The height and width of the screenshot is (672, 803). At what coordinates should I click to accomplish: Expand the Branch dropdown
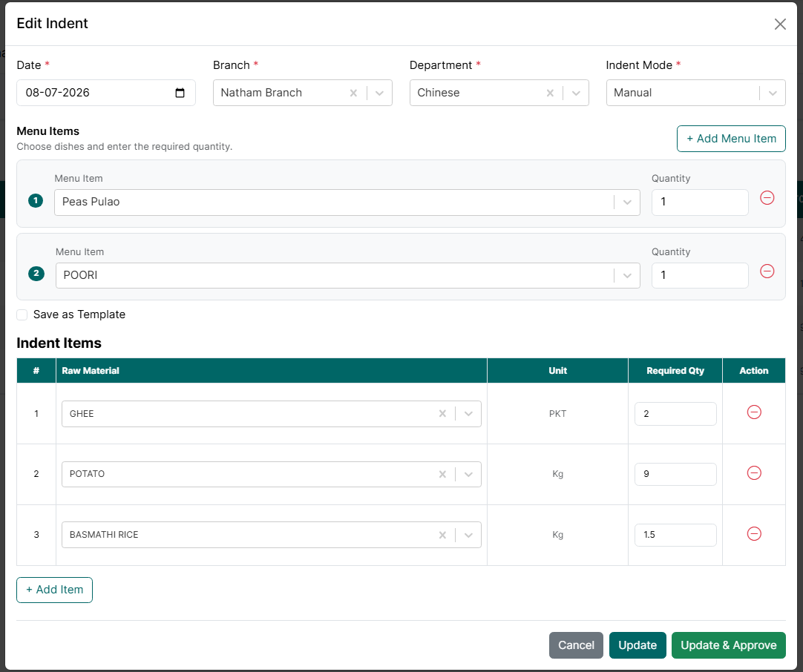(379, 93)
